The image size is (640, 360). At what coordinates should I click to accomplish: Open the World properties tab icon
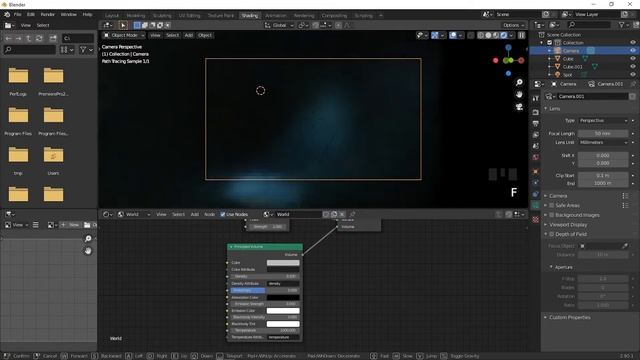[536, 157]
